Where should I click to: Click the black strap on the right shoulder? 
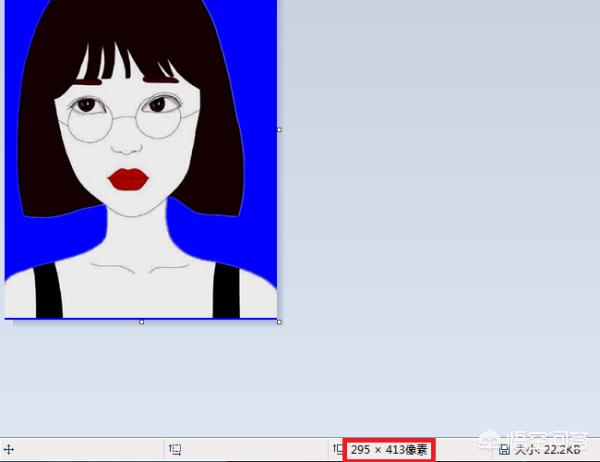coord(226,292)
